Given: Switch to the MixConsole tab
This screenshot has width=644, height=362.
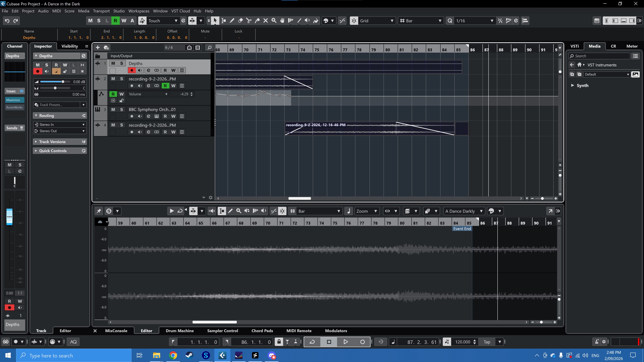Looking at the screenshot, I should [116, 331].
